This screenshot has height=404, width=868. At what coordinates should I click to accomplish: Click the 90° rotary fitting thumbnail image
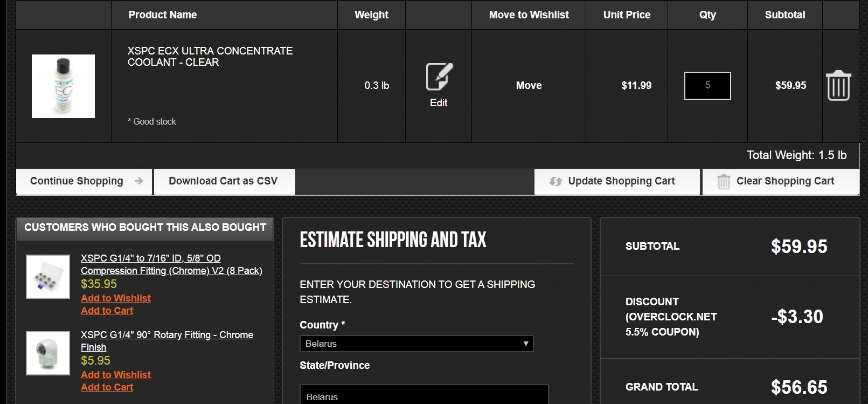[48, 353]
